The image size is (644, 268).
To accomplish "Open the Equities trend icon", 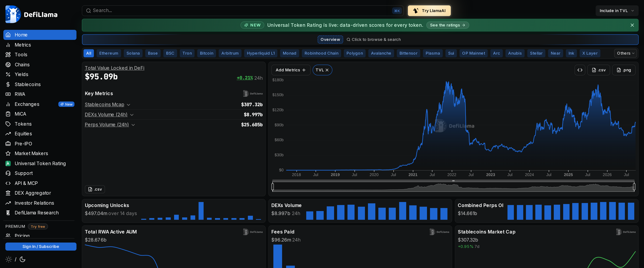I will 8,134.
